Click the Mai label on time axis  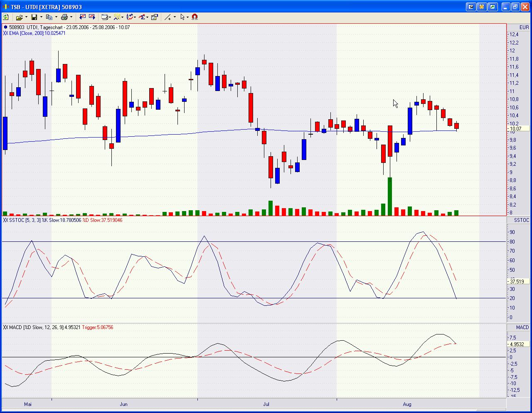28,404
